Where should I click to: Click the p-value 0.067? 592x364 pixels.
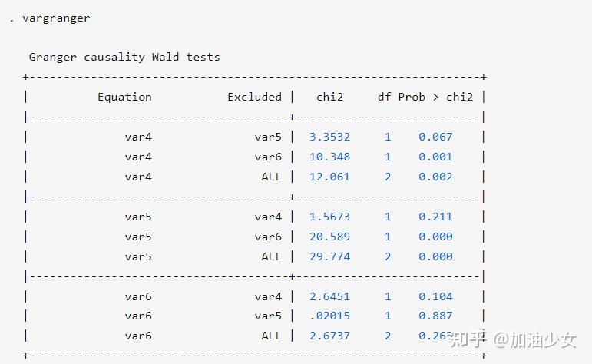[435, 137]
